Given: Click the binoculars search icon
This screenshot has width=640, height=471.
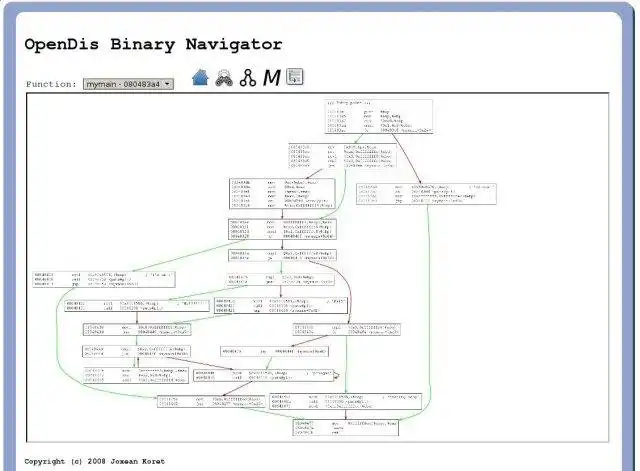Looking at the screenshot, I should pos(224,78).
